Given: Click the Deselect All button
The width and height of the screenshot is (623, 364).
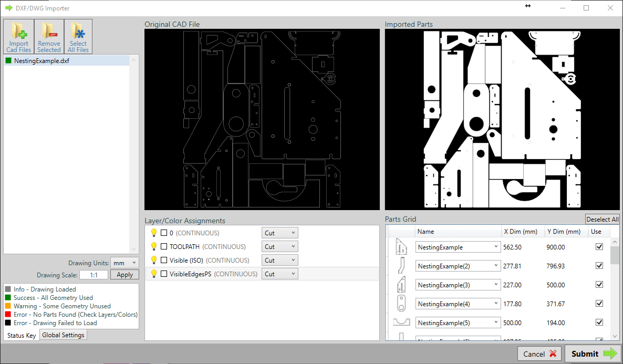Looking at the screenshot, I should click(x=602, y=220).
